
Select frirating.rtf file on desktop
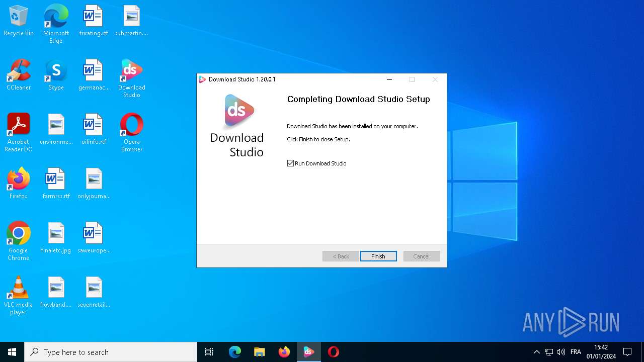pos(94,21)
